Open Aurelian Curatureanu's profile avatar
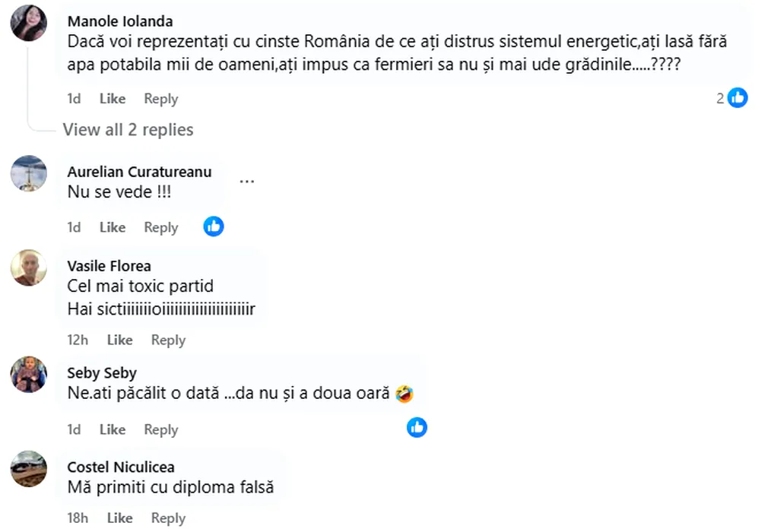The height and width of the screenshot is (532, 771). point(29,174)
